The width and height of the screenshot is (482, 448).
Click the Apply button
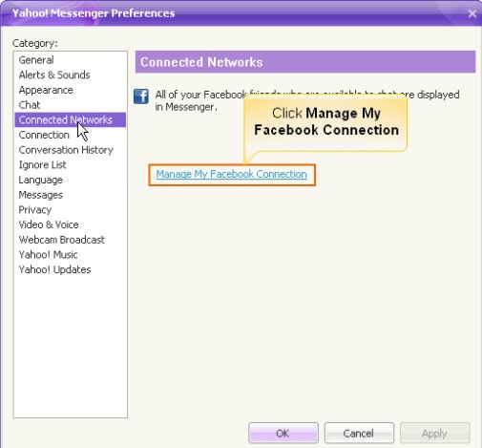(x=435, y=433)
